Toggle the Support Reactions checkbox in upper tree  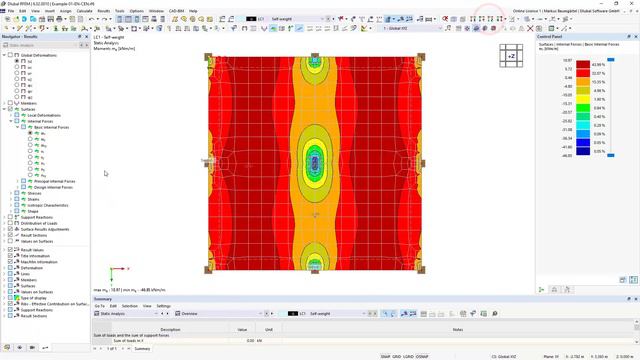10,217
